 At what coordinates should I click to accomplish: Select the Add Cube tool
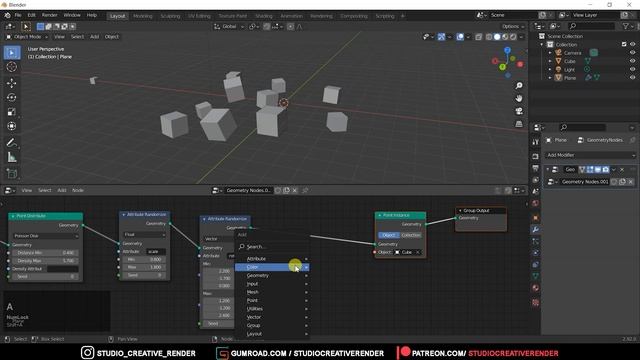(12, 173)
